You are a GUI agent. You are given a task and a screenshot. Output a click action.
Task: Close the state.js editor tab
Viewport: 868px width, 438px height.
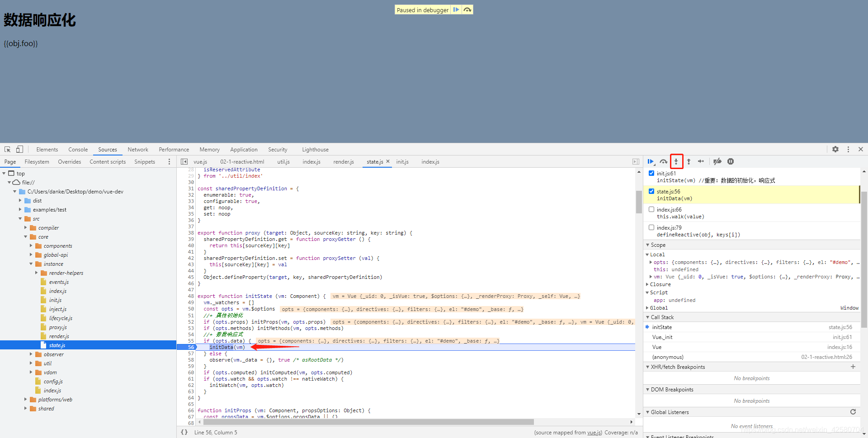(388, 161)
